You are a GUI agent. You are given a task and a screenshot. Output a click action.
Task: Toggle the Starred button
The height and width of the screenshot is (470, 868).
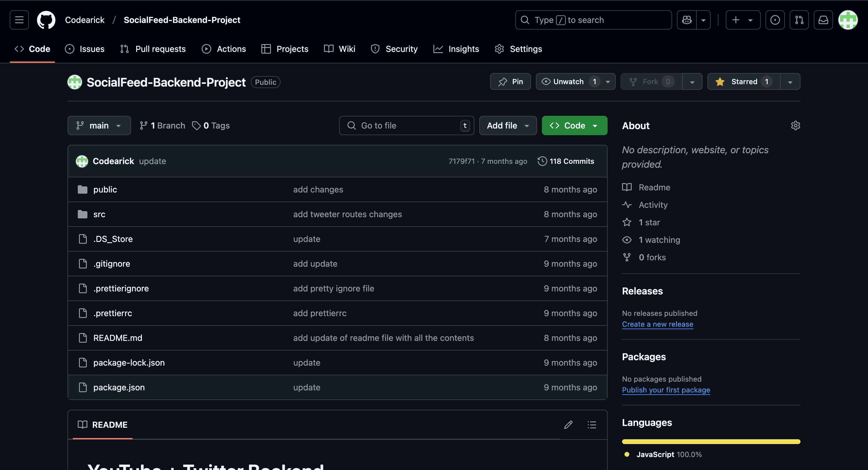pyautogui.click(x=744, y=81)
